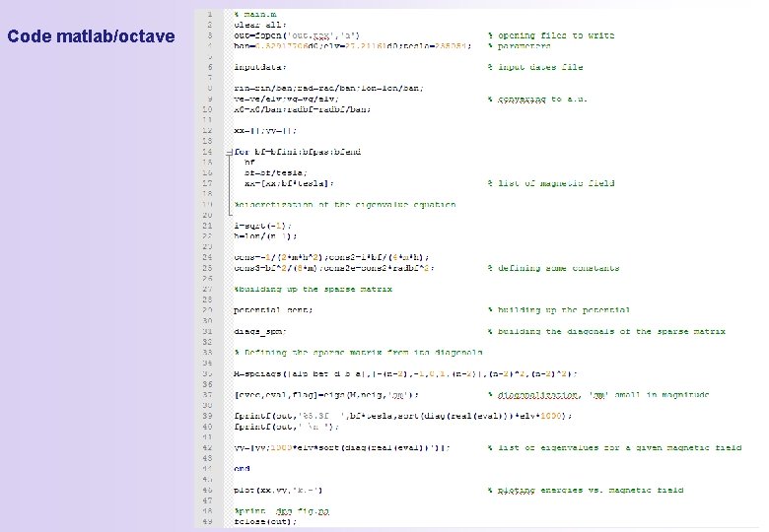Click the '[evec,eval,flag]=eigs(...)' statement
Viewport: 769px width, 532px height.
click(326, 395)
